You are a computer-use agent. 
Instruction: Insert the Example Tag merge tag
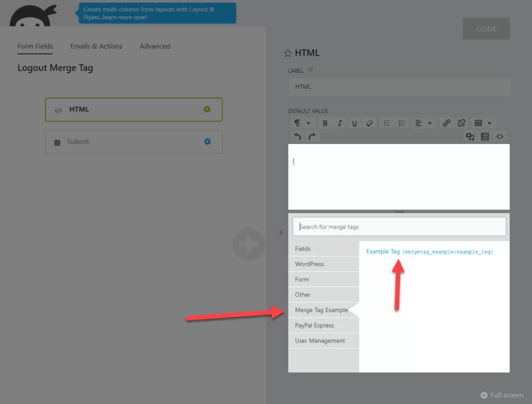[x=383, y=251]
